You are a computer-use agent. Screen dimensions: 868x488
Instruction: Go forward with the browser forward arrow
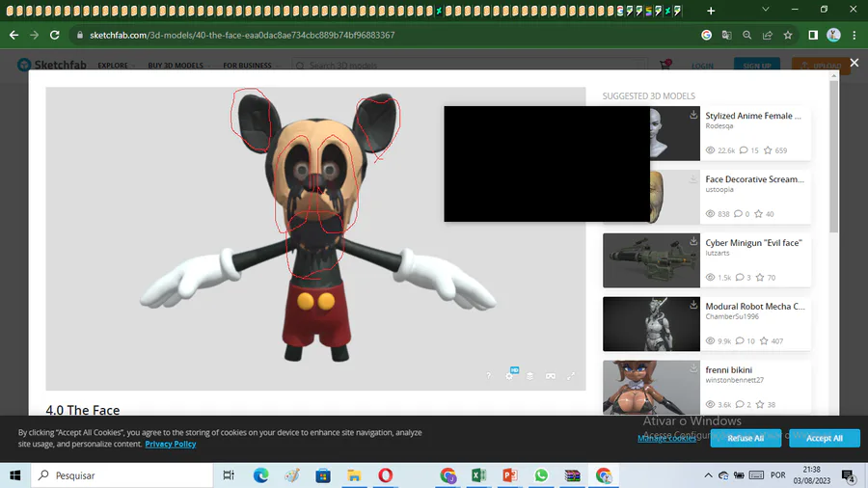point(35,35)
